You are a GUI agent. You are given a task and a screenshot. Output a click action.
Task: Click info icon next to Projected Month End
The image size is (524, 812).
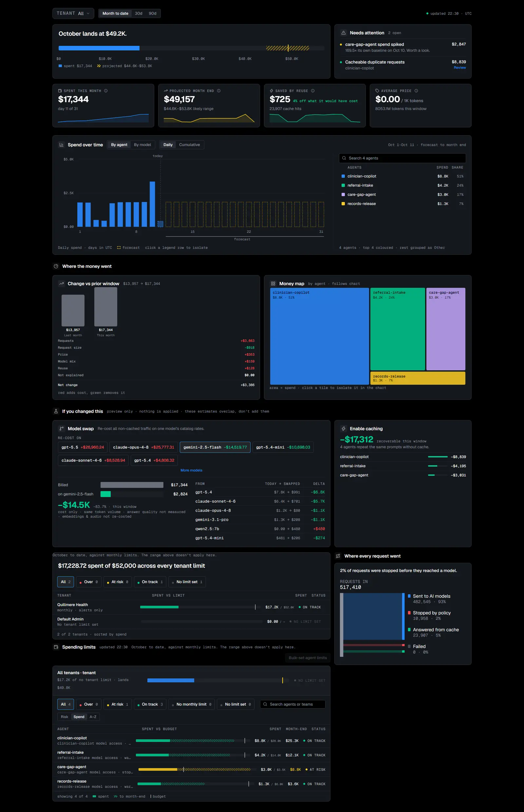(219, 91)
